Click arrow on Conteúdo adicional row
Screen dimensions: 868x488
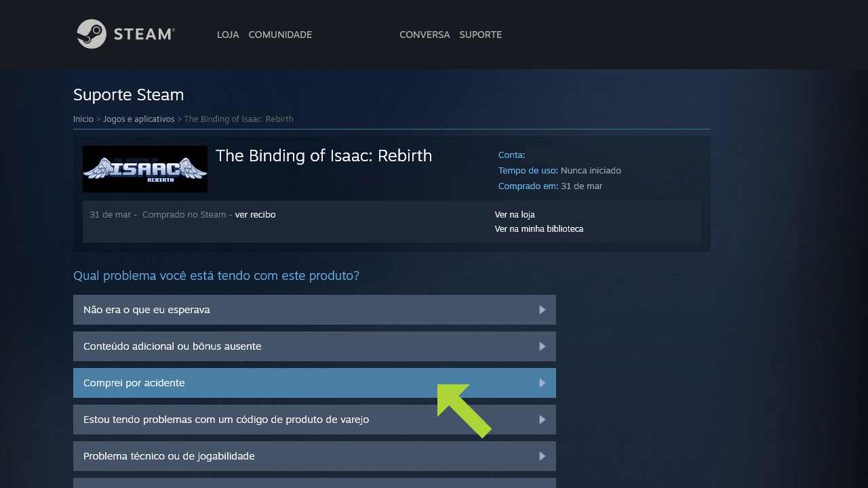542,346
